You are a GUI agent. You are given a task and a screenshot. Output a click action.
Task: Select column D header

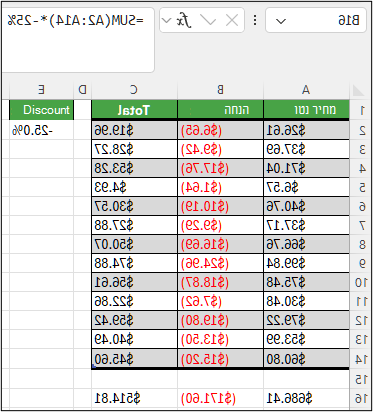click(x=82, y=90)
